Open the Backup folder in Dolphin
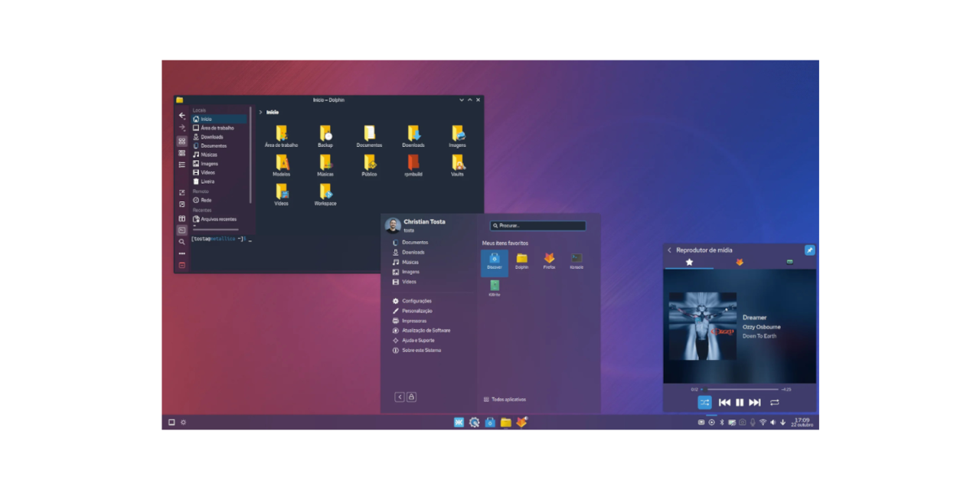The width and height of the screenshot is (980, 490). pyautogui.click(x=325, y=136)
